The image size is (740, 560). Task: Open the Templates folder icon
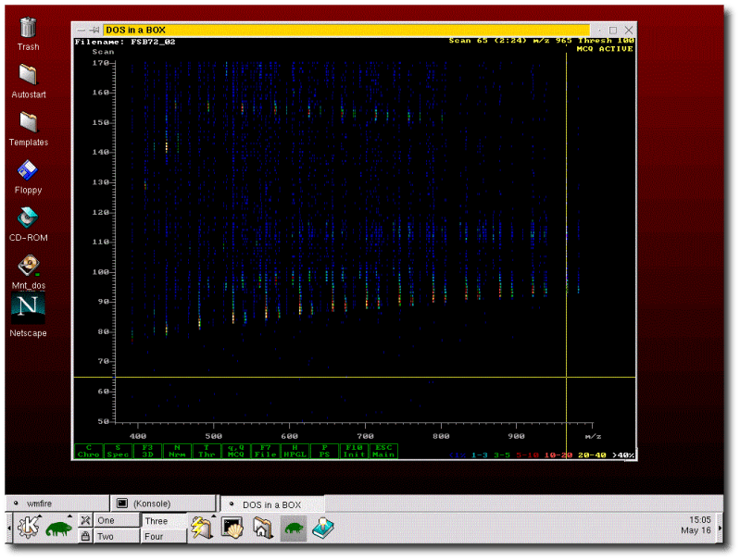[28, 123]
